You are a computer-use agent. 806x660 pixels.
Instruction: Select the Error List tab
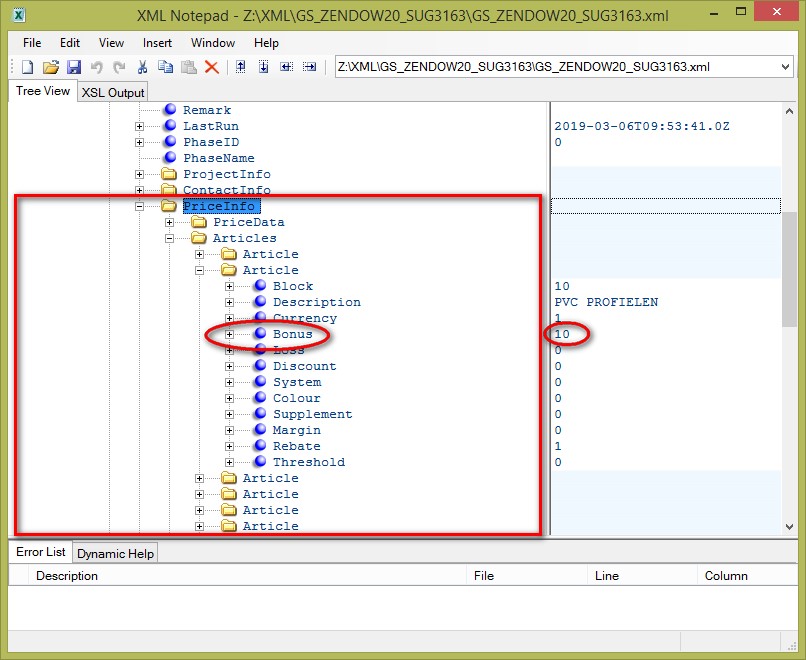pyautogui.click(x=41, y=552)
